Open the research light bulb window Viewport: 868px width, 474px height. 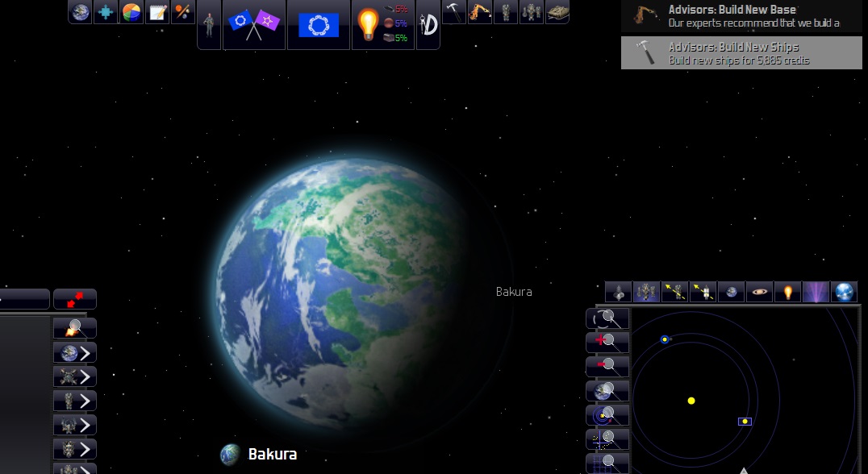click(x=368, y=24)
